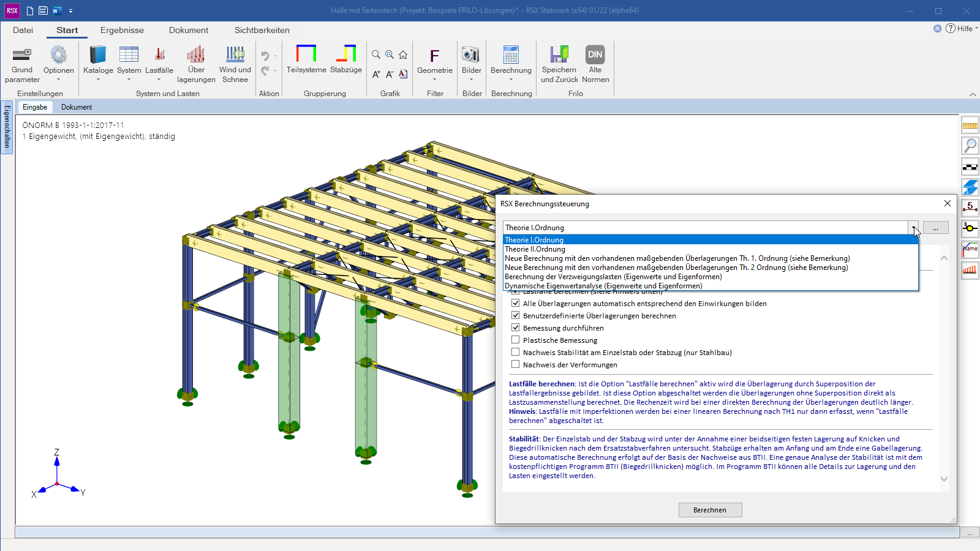This screenshot has height=551, width=980.
Task: Open the Optionen gear menu
Action: click(59, 64)
